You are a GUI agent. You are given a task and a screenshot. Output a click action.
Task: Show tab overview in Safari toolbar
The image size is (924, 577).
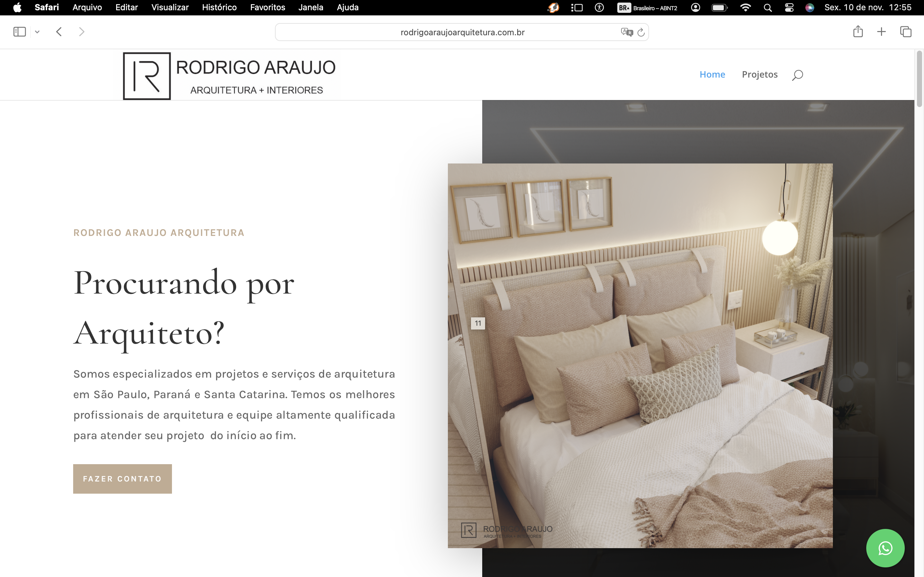point(905,32)
